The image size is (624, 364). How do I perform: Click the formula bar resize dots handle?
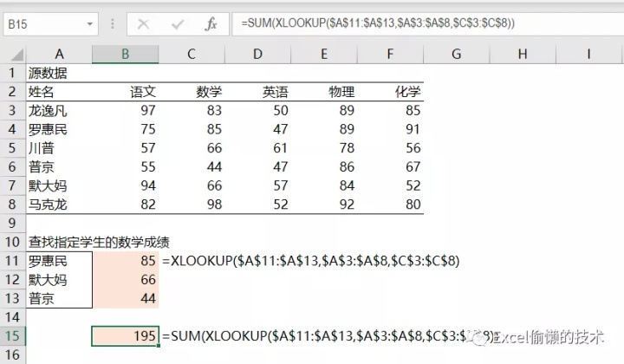(113, 24)
